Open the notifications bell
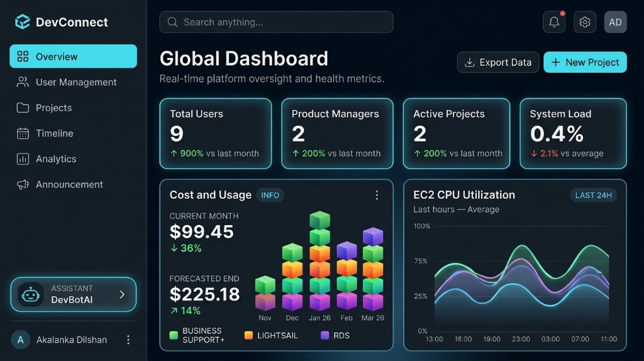The width and height of the screenshot is (644, 361). (x=554, y=22)
